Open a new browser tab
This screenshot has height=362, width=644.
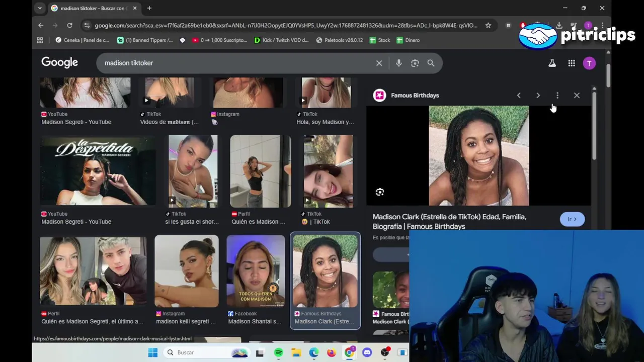149,8
